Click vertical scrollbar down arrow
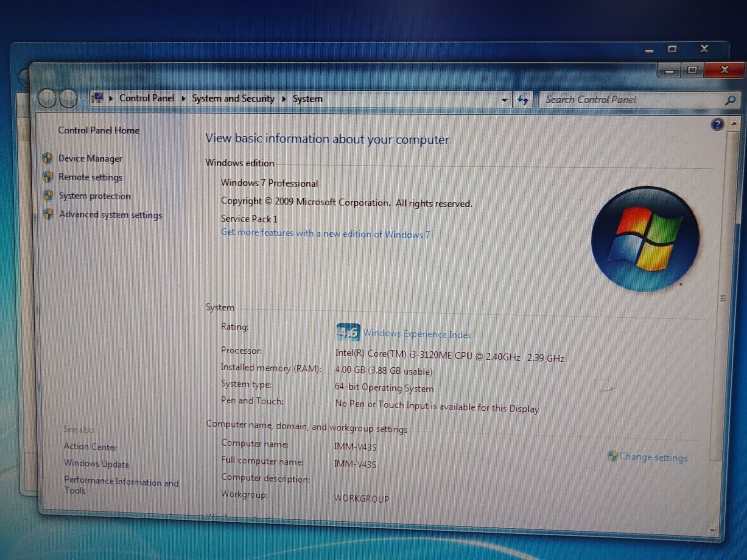The image size is (747, 560). tap(712, 531)
